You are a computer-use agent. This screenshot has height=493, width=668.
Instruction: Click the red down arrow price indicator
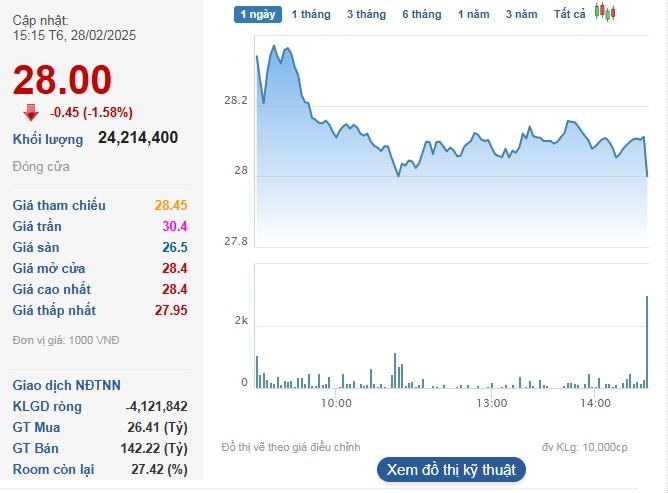(x=31, y=112)
